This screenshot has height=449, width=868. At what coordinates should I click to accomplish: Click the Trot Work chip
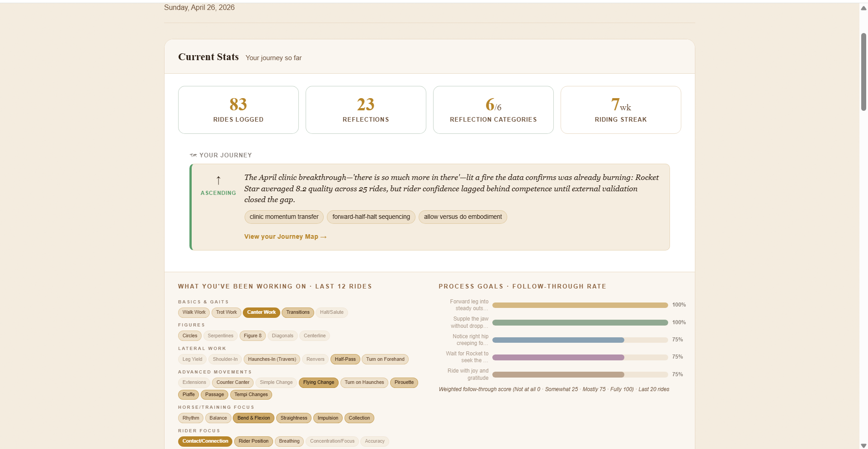click(226, 312)
